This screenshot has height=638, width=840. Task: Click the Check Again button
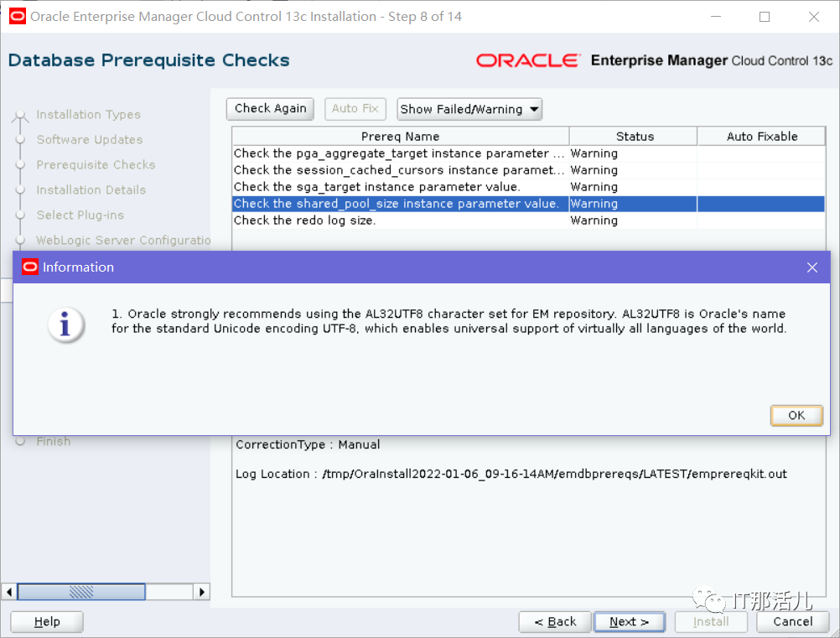pos(270,109)
